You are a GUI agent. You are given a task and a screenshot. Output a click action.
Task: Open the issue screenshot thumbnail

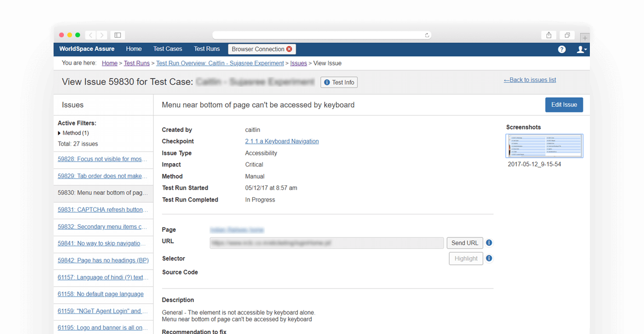pyautogui.click(x=544, y=146)
